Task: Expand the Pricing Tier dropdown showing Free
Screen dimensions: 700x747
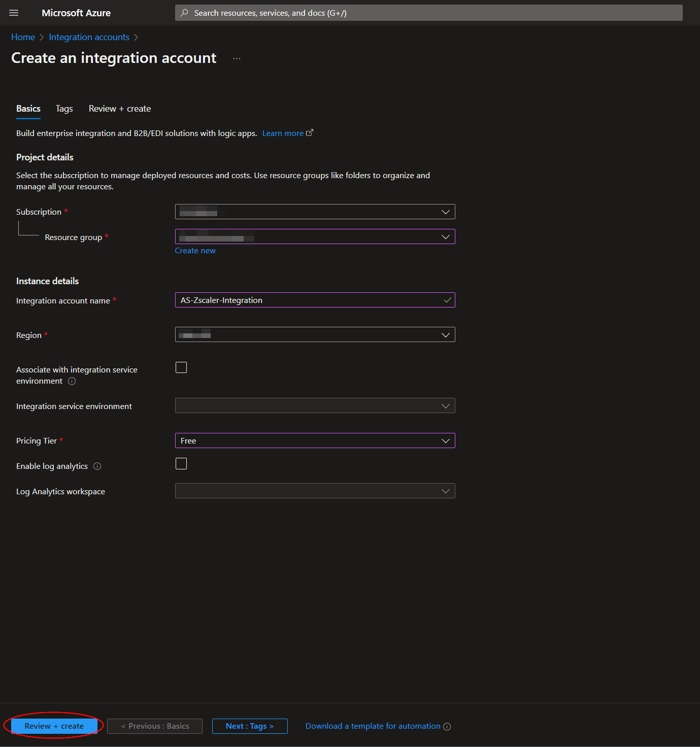Action: click(x=315, y=440)
